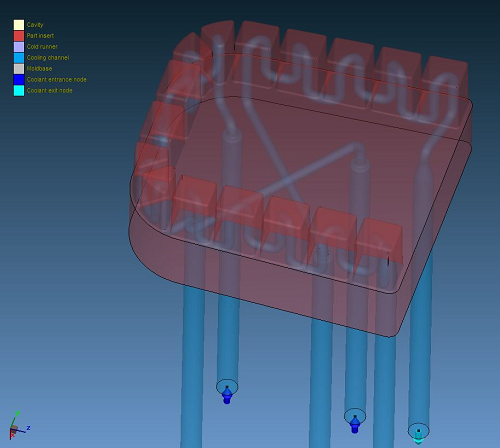The width and height of the screenshot is (500, 448).
Task: Click the Cold runner lavender swatch
Action: coord(19,47)
